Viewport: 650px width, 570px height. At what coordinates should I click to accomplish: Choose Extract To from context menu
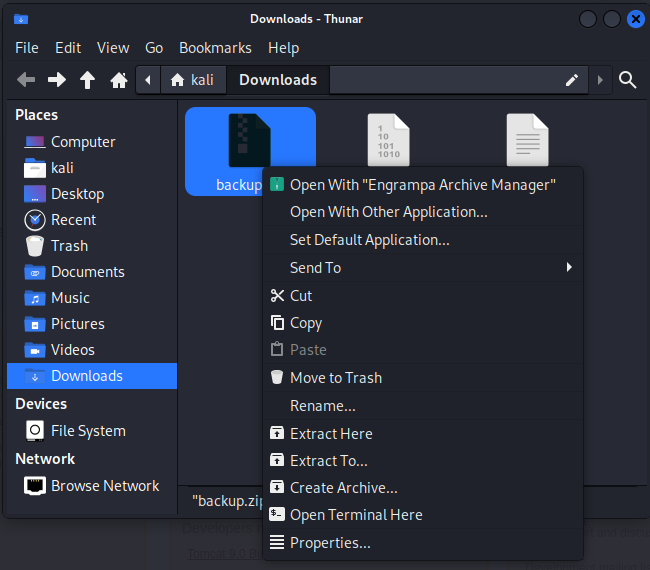pos(423,461)
